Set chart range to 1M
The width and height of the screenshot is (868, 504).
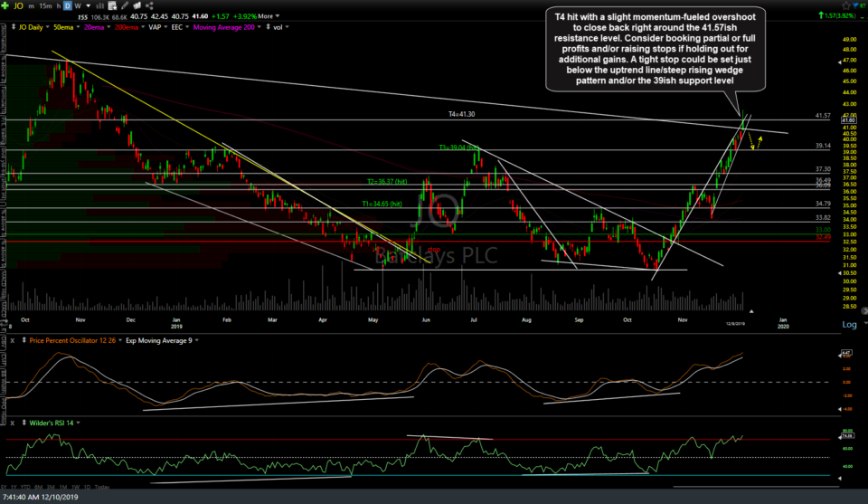(63, 488)
